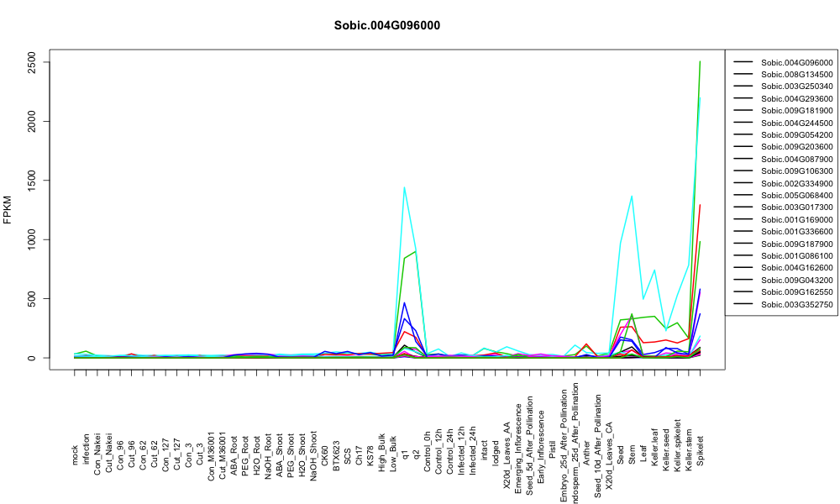The width and height of the screenshot is (840, 504).
Task: Click the cyan peak above q1
Action: [x=404, y=187]
